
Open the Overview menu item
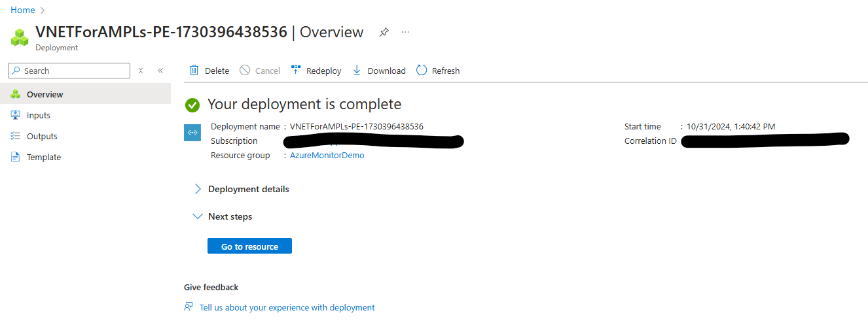click(45, 94)
